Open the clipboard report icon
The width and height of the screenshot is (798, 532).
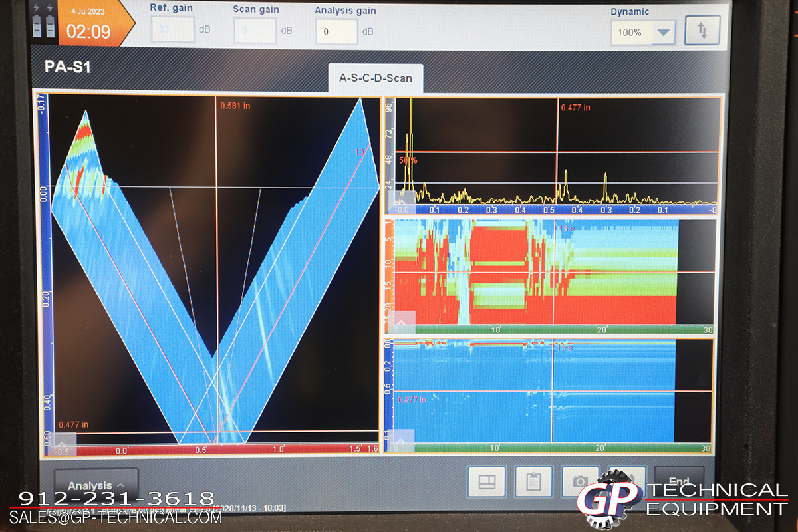pos(533,481)
